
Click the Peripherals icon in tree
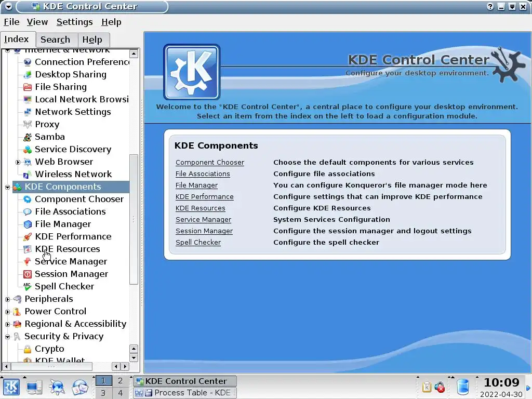pos(17,299)
